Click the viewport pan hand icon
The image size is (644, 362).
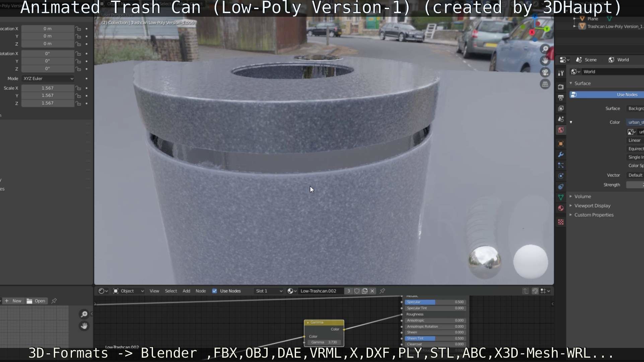point(545,61)
